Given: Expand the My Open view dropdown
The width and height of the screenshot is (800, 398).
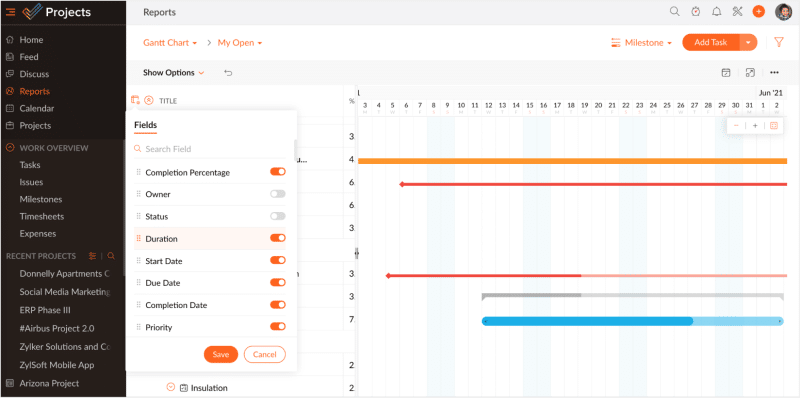Looking at the screenshot, I should 240,43.
